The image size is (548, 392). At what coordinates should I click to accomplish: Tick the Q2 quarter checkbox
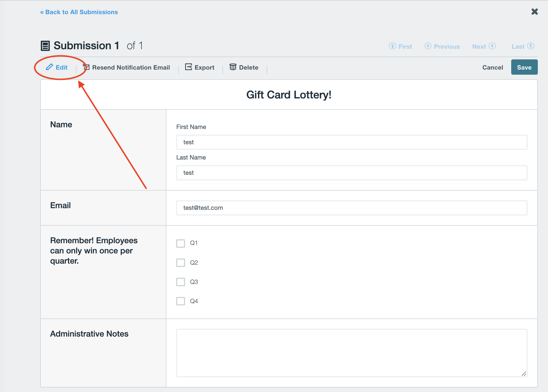point(181,262)
